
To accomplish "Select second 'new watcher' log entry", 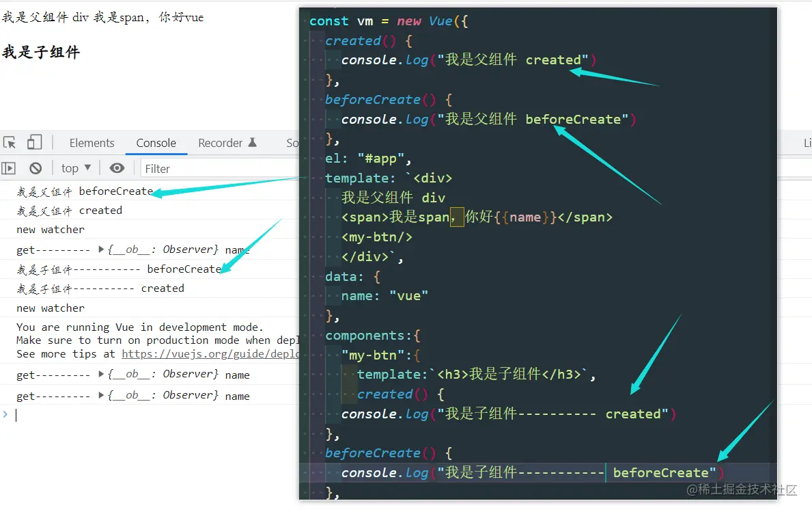I will pyautogui.click(x=51, y=308).
